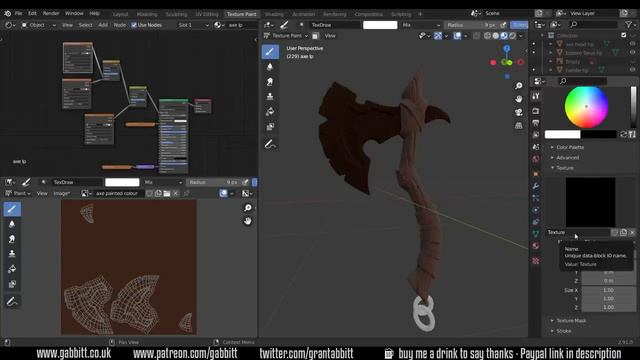Select the Soften tool in image editor

tap(12, 224)
